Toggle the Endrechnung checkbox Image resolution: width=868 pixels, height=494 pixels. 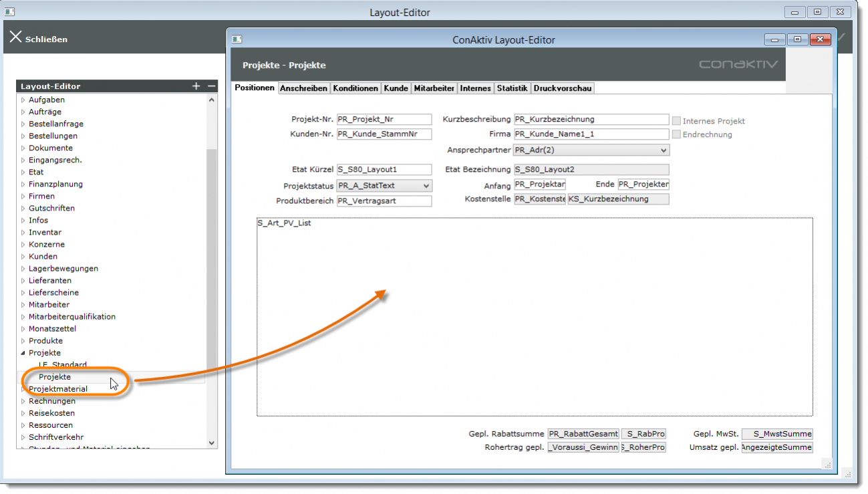point(676,134)
